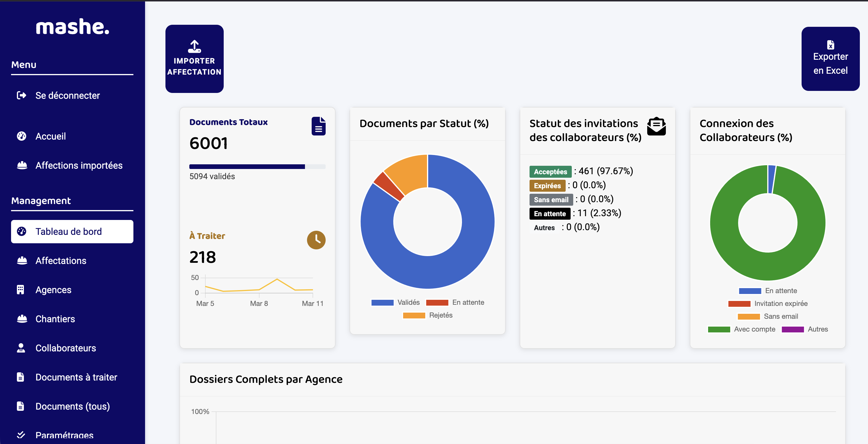Click the person icon next to Collaborateurs
This screenshot has height=444, width=868.
point(21,348)
